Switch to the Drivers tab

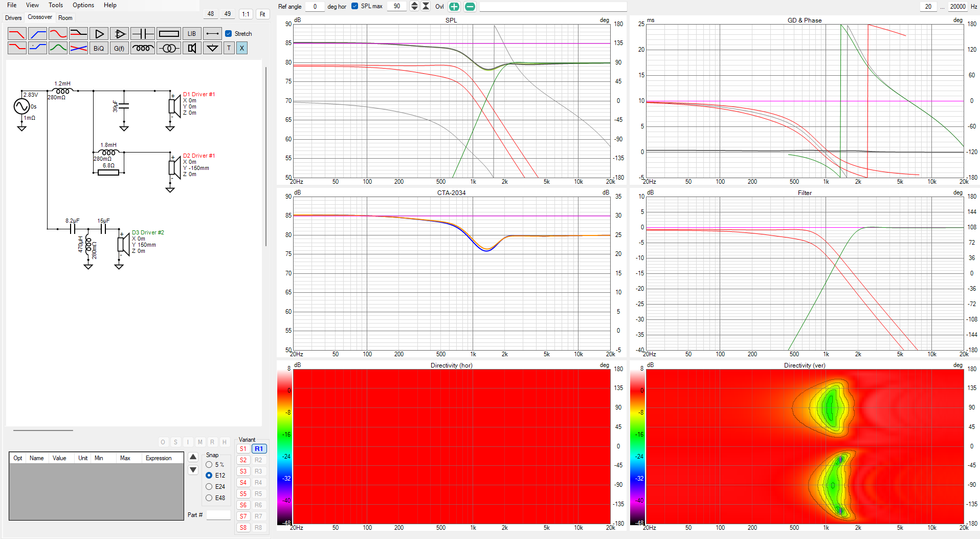pyautogui.click(x=13, y=17)
